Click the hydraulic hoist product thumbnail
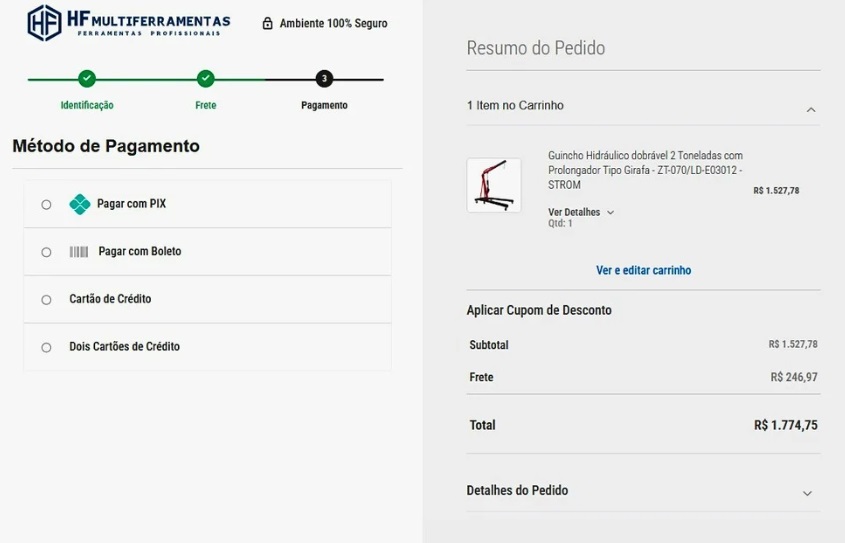 pos(494,185)
